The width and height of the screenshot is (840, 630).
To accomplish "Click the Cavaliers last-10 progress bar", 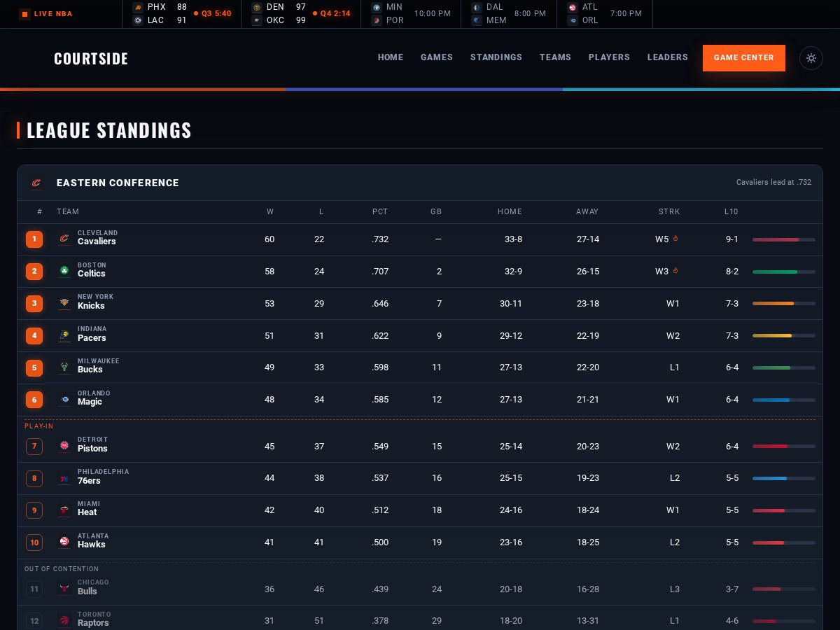I will (x=784, y=239).
